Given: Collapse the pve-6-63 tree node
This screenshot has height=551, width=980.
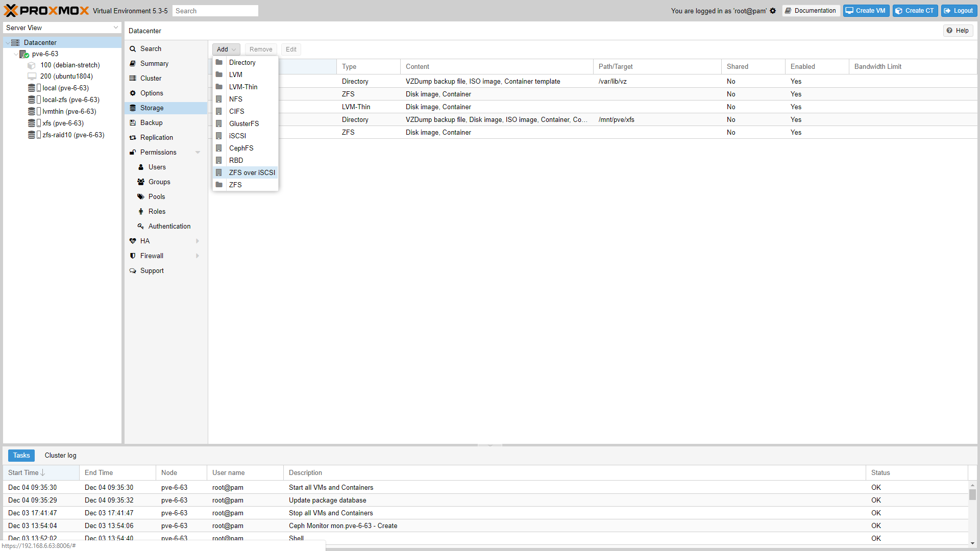Looking at the screenshot, I should click(x=15, y=54).
